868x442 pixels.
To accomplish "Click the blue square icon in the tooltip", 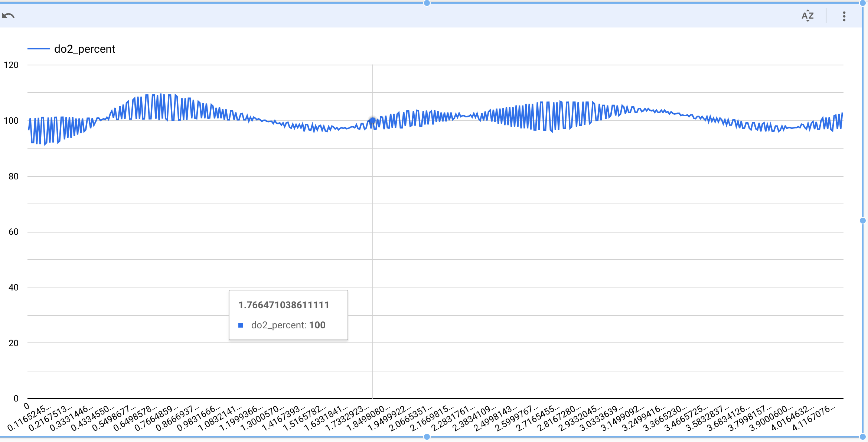I will pos(241,325).
